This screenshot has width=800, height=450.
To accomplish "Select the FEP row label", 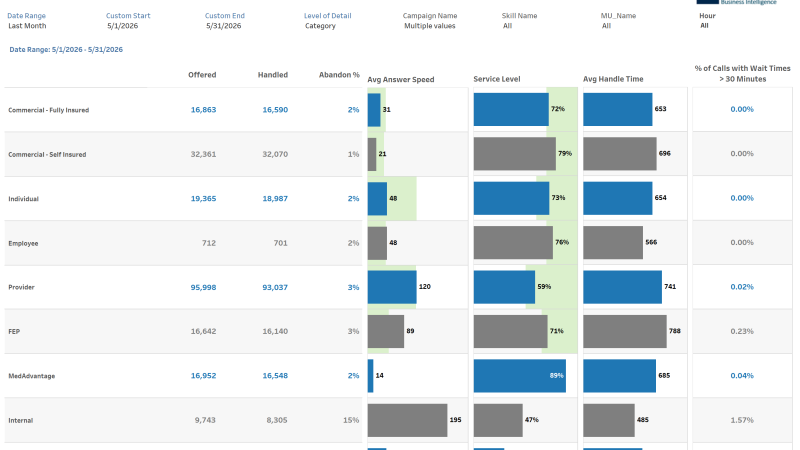I will pyautogui.click(x=14, y=331).
